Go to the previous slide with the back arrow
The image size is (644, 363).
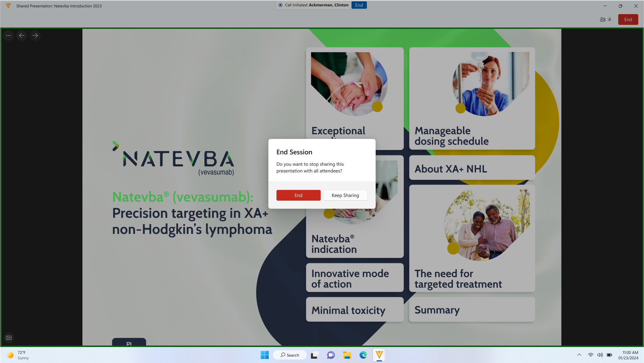pyautogui.click(x=22, y=35)
